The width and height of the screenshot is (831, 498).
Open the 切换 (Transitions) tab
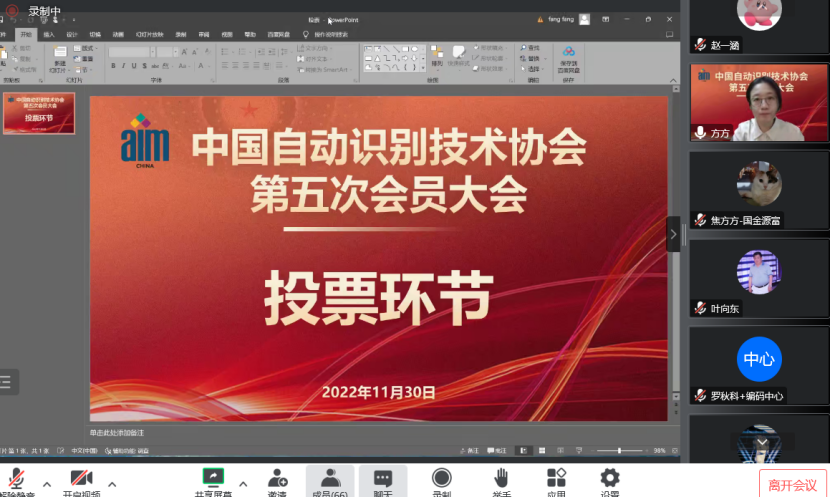pos(95,34)
